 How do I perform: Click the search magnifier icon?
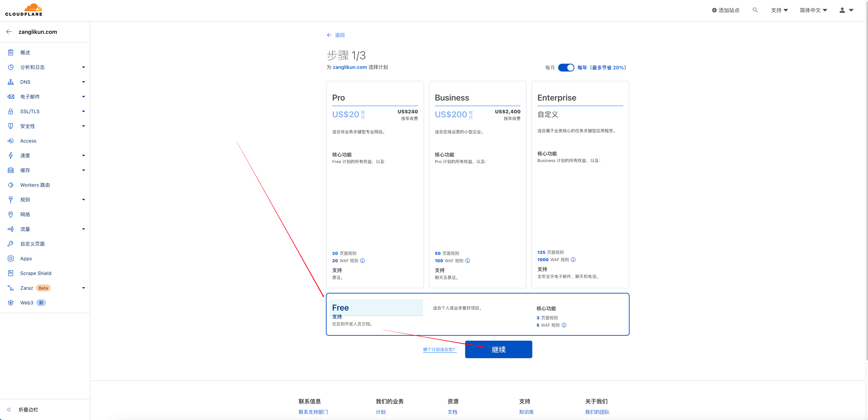[x=755, y=10]
